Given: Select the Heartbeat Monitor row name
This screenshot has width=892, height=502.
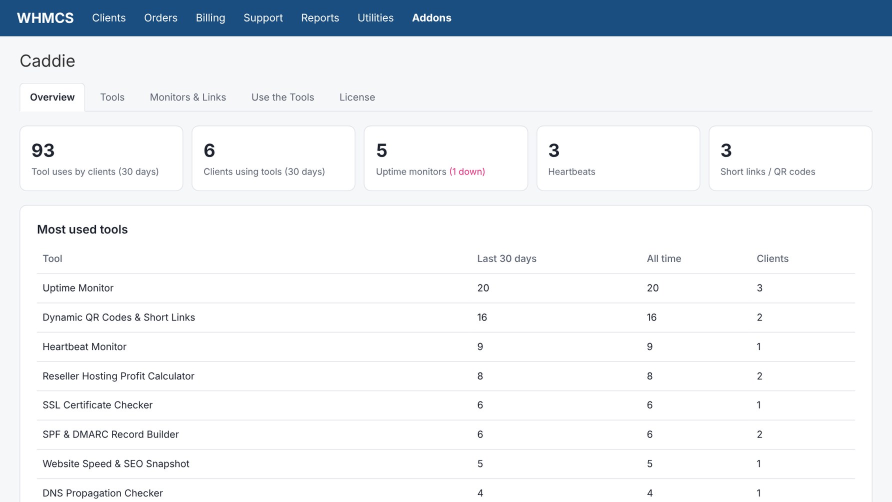Looking at the screenshot, I should point(84,347).
